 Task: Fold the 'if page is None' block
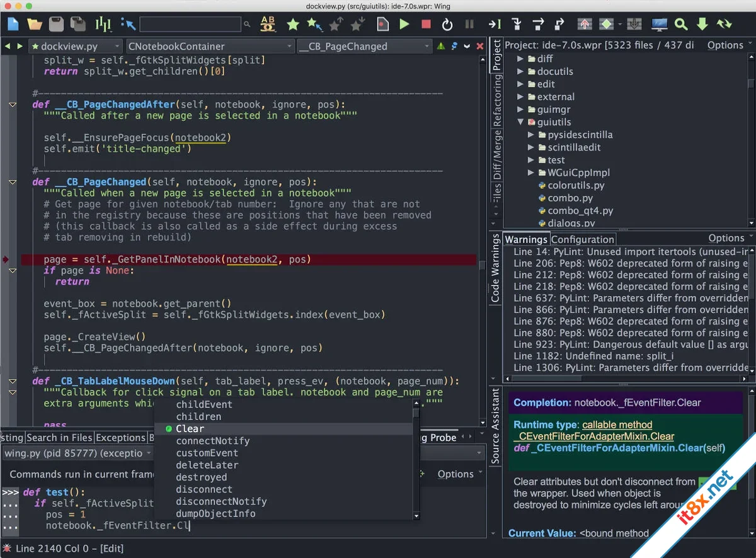pos(12,271)
